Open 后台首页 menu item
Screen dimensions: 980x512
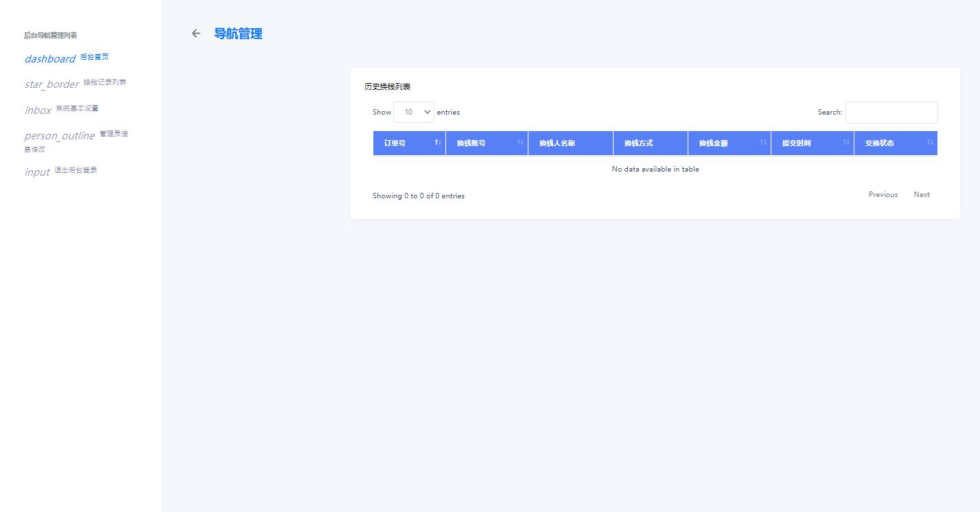pyautogui.click(x=95, y=57)
